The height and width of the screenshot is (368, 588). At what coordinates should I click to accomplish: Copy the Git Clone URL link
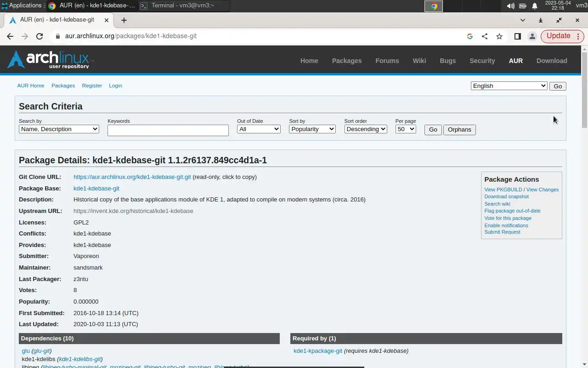[x=132, y=177]
